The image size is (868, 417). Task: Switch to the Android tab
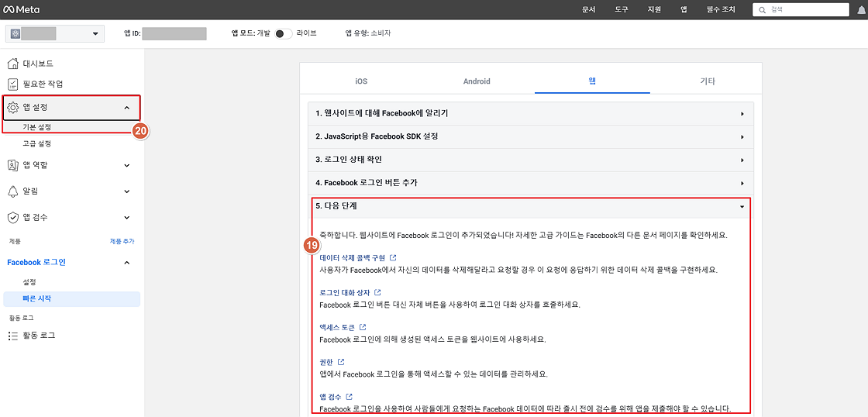tap(477, 81)
